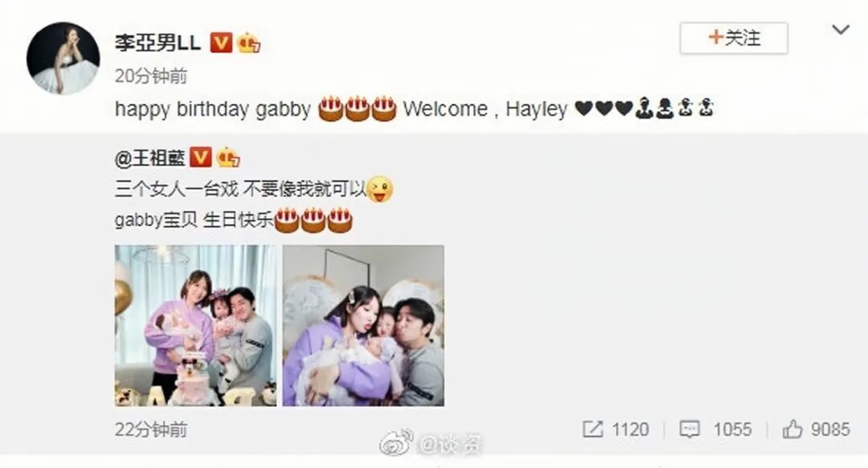The width and height of the screenshot is (868, 468).
Task: Open comments icon showing 1055
Action: 690,429
